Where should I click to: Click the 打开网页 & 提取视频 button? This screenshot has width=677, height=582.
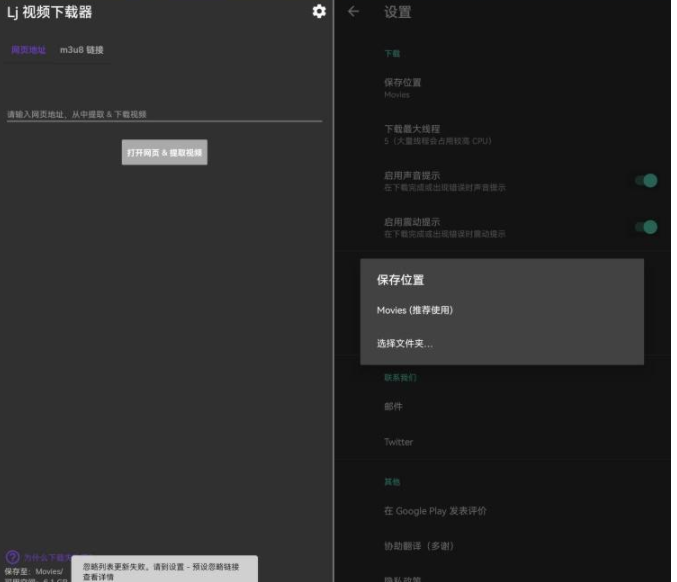[165, 152]
